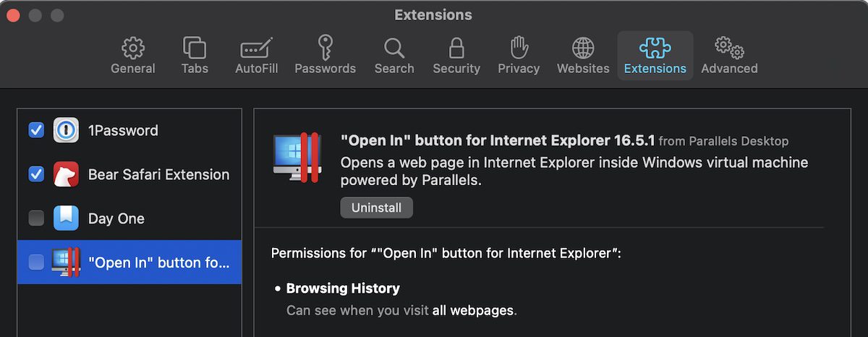Enable the "Open In" button extension checkbox
Screen dimensions: 868x337
click(x=36, y=263)
